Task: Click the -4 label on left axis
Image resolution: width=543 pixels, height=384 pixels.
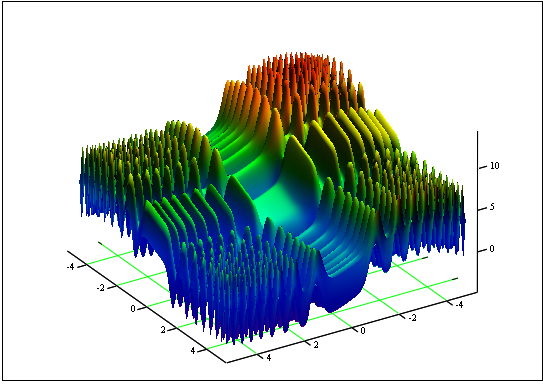Action: click(71, 267)
